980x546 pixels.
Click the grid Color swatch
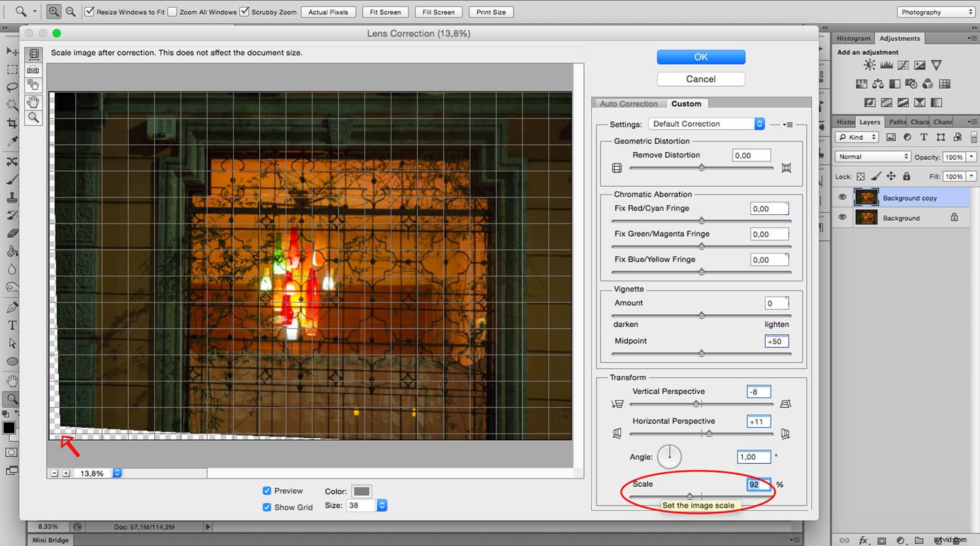coord(361,490)
